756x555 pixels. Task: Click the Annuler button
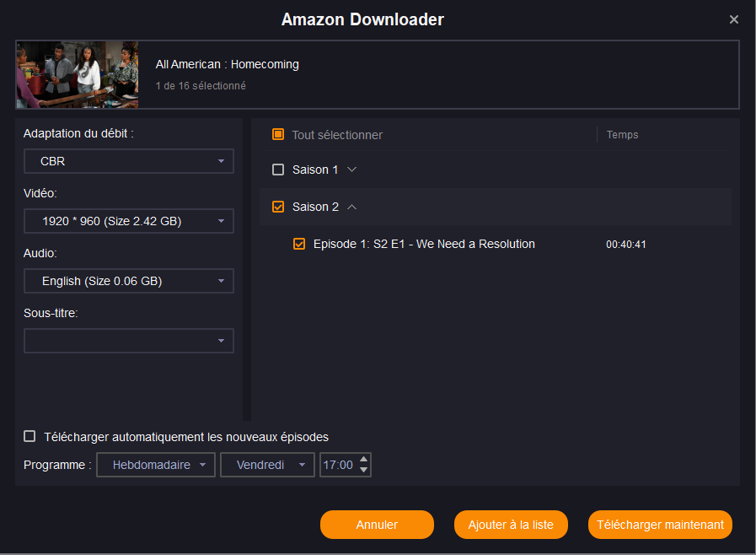[x=377, y=525]
